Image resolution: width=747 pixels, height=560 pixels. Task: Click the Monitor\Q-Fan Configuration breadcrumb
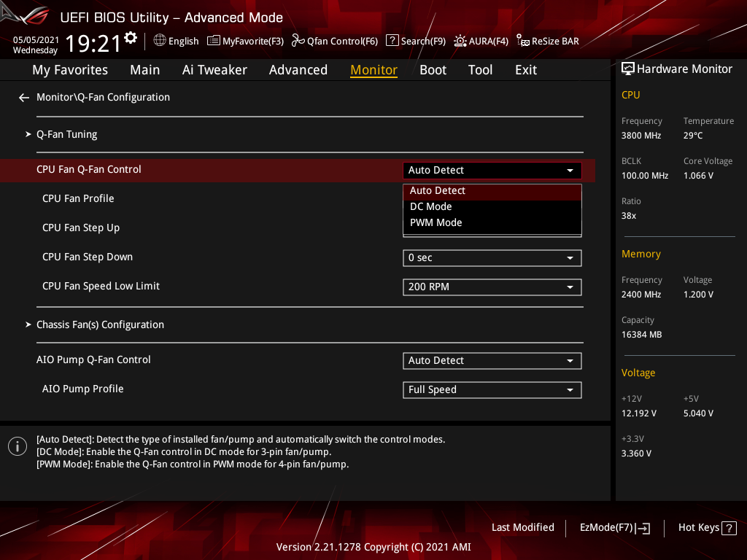click(x=103, y=97)
